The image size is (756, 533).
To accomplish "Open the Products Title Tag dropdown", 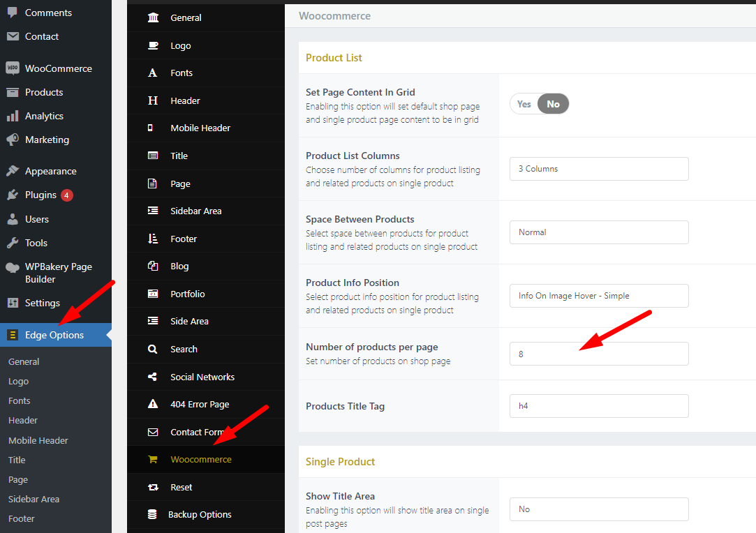I will pyautogui.click(x=599, y=406).
